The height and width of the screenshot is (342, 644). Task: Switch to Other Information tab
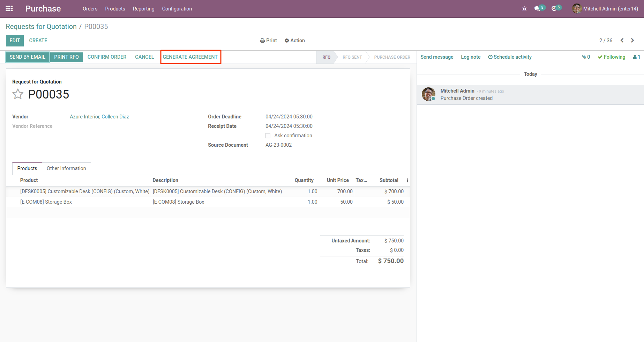(66, 168)
